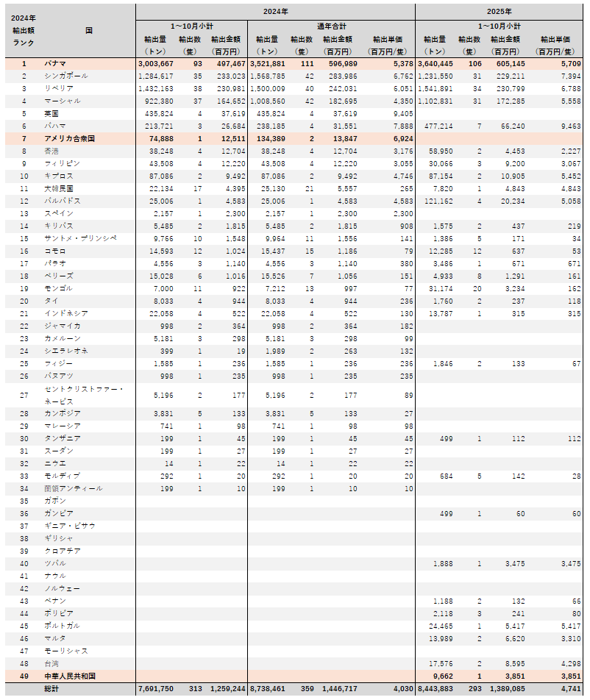Screen dimensions: 590x700
Task: Select the 蘭領アンティール country cell
Action: tap(74, 488)
